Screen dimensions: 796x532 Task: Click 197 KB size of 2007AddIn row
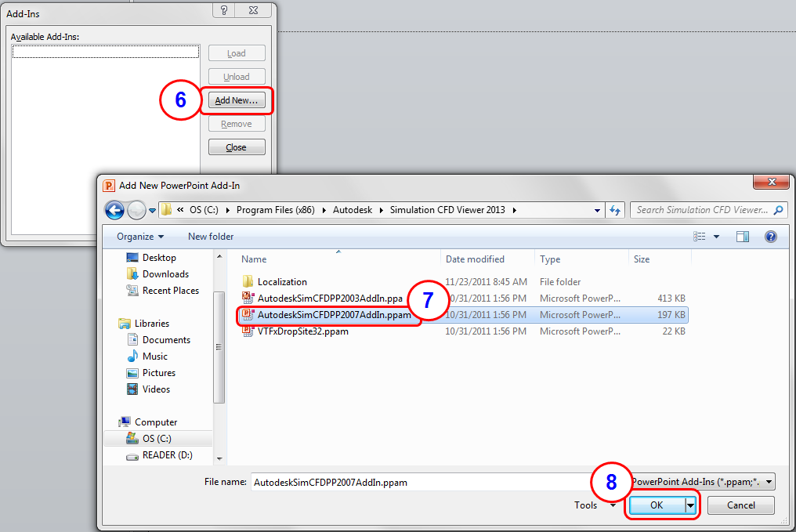[x=671, y=315]
